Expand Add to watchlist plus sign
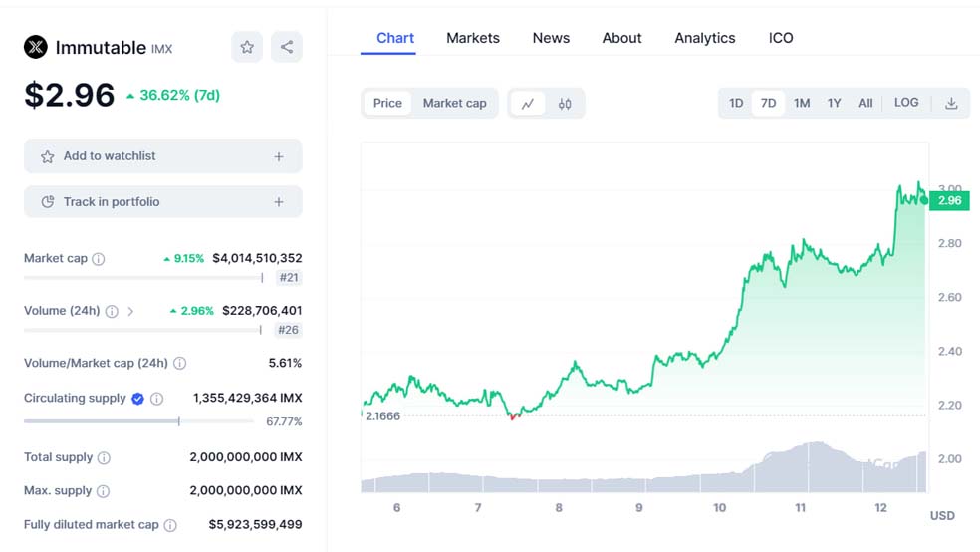 [279, 156]
